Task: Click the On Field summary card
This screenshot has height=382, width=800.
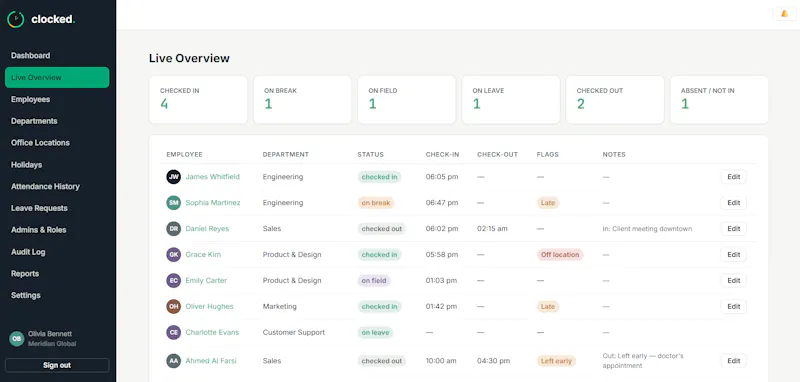Action: (407, 100)
